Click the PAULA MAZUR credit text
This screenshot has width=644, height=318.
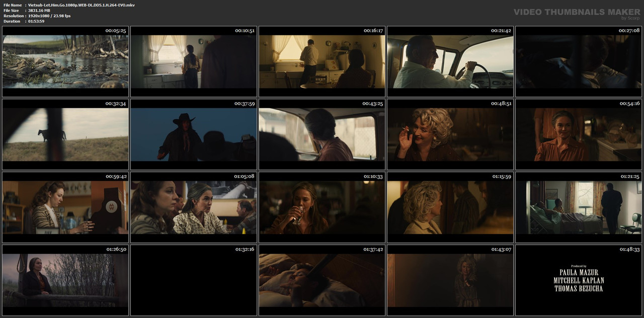pos(579,272)
